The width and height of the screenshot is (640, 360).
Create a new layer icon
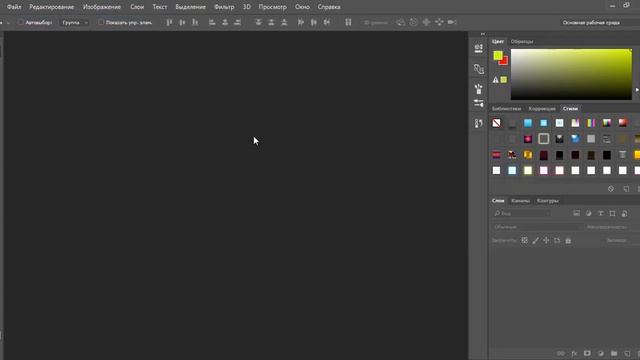[x=627, y=353]
